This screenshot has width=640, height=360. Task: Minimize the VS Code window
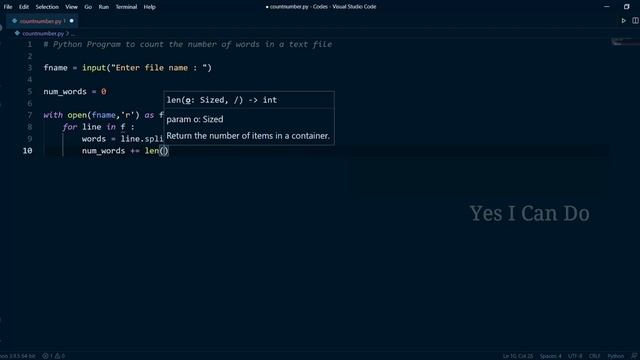[607, 7]
